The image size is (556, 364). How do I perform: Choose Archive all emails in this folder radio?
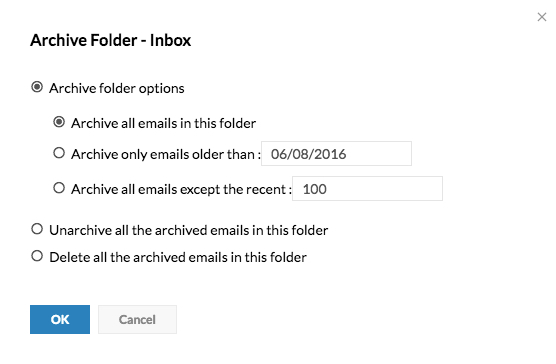point(59,122)
